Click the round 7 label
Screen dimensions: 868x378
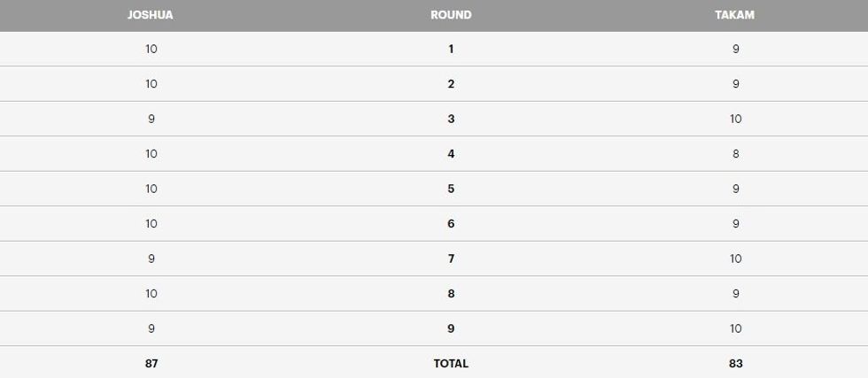coord(451,258)
